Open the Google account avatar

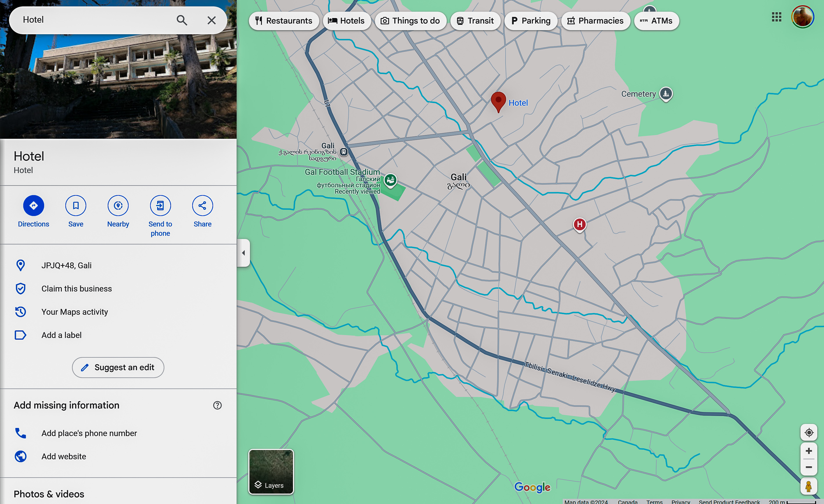click(x=802, y=17)
